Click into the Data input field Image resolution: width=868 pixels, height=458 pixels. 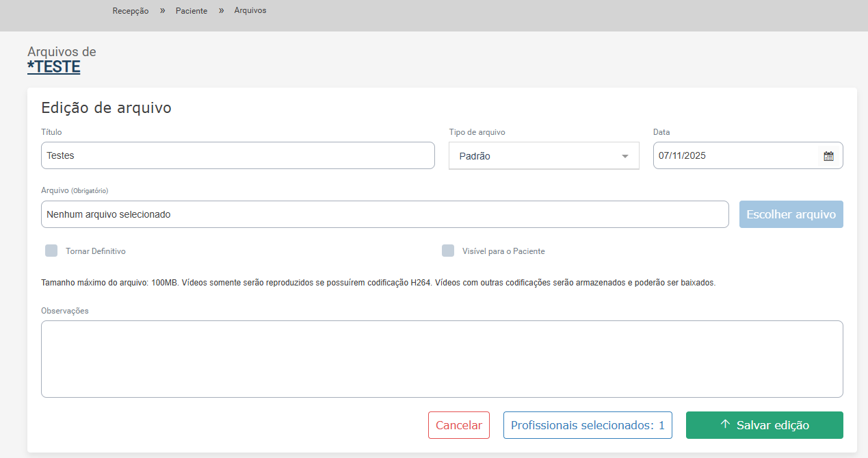[x=735, y=155]
